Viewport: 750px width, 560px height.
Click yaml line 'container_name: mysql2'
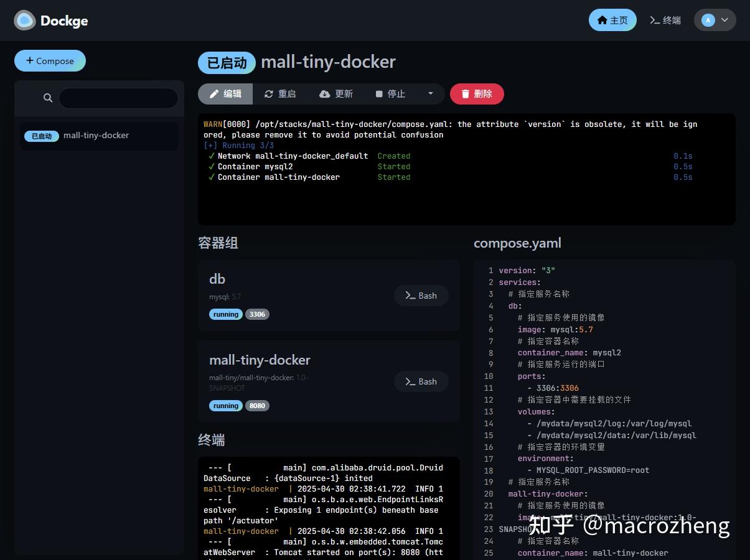(570, 353)
